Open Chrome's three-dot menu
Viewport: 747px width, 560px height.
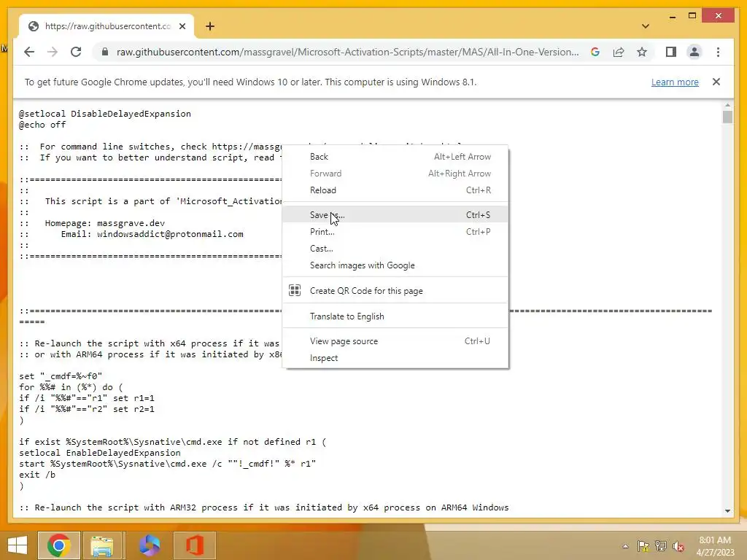pyautogui.click(x=718, y=52)
